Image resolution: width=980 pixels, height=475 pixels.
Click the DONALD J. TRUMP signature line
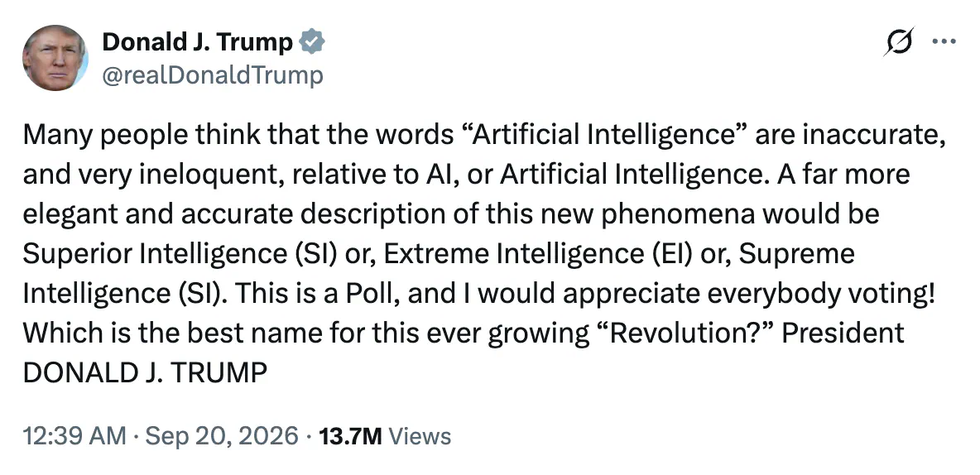pyautogui.click(x=145, y=373)
